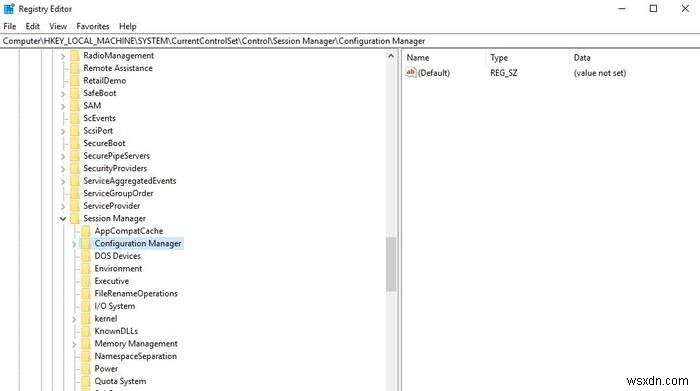Expand the ScsiPort key
The image size is (700, 391).
coord(63,131)
